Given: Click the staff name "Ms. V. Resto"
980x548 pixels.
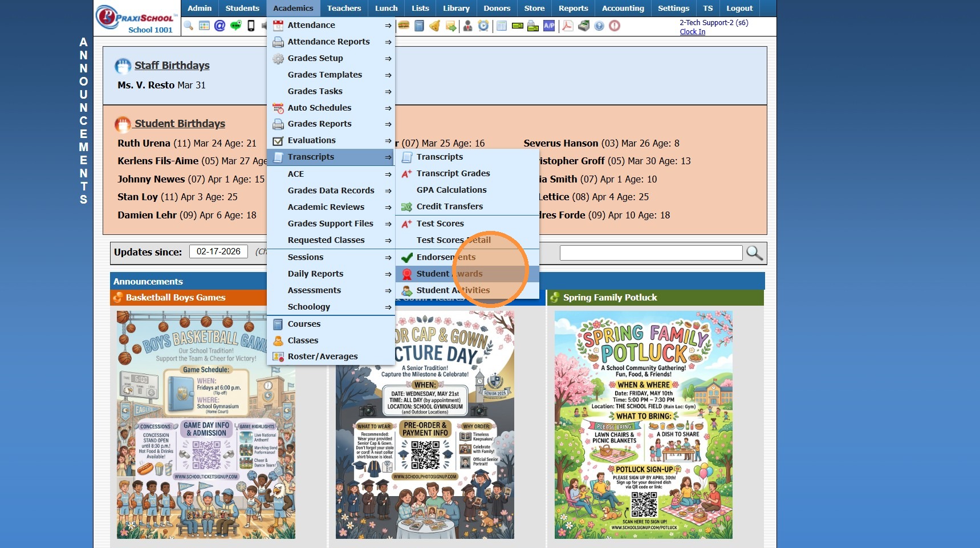Looking at the screenshot, I should pos(146,85).
